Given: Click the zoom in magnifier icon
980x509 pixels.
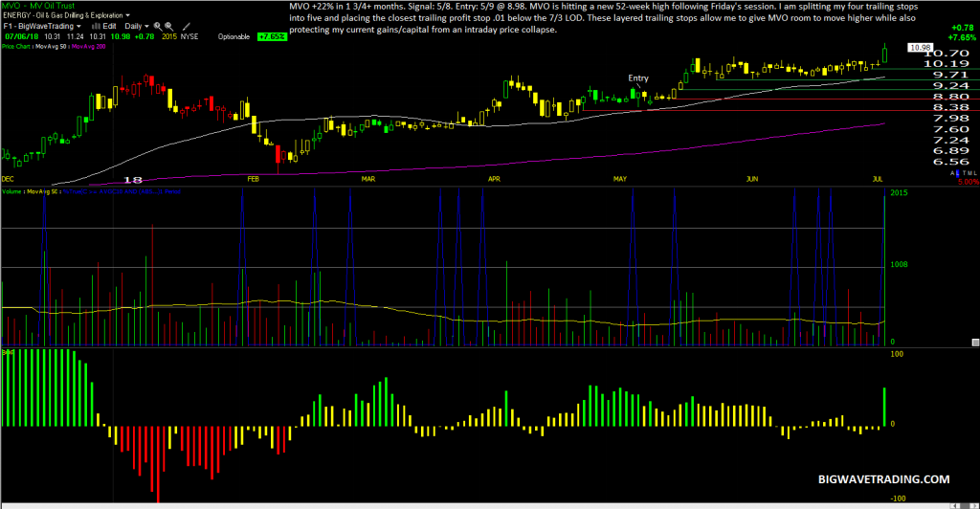Looking at the screenshot, I should pos(158,26).
